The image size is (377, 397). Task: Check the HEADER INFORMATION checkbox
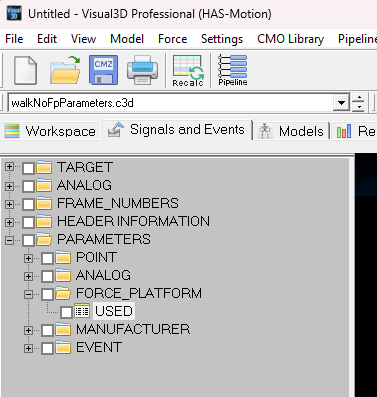(x=28, y=222)
